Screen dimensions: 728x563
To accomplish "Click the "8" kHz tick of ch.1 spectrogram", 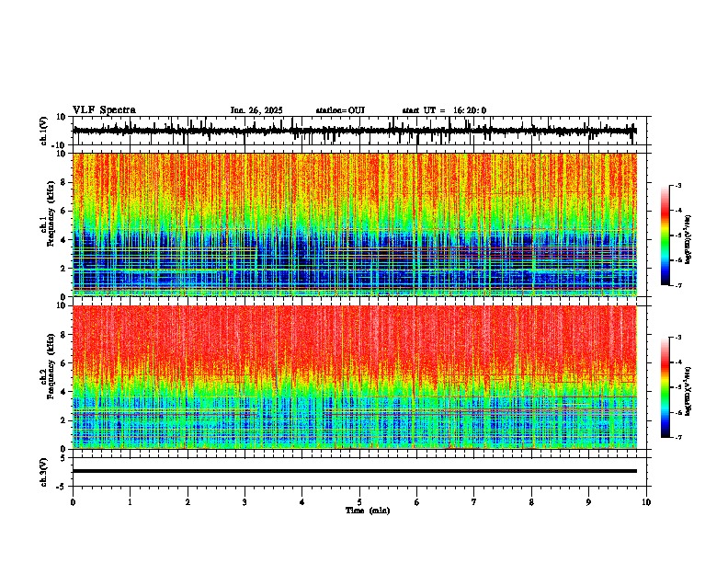I will point(64,182).
